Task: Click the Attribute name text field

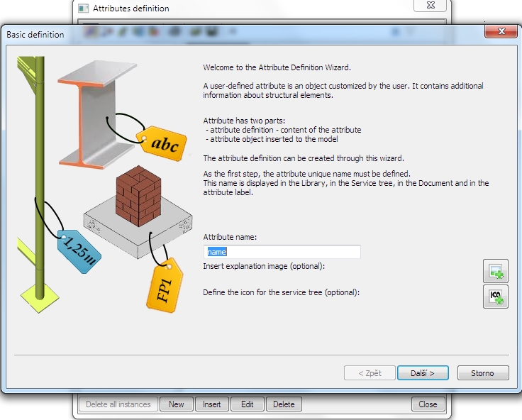Action: 282,252
